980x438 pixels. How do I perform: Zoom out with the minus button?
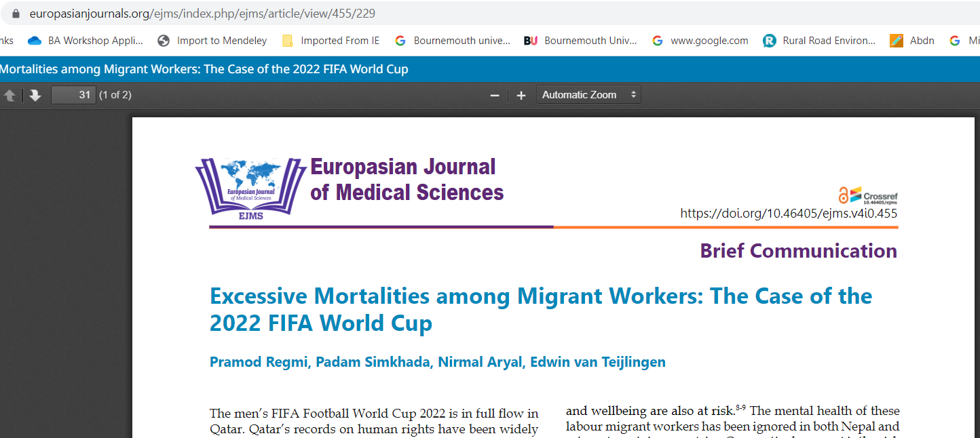(495, 96)
